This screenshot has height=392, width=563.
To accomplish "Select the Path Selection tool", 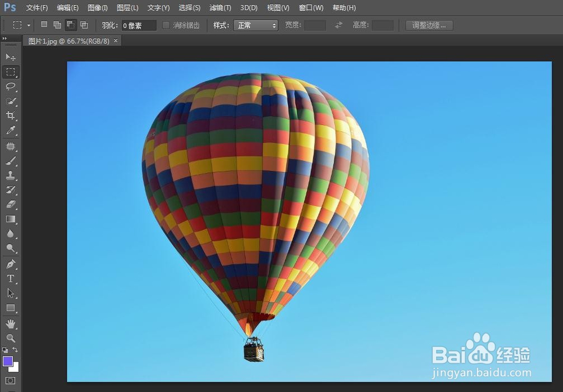I will 11,294.
